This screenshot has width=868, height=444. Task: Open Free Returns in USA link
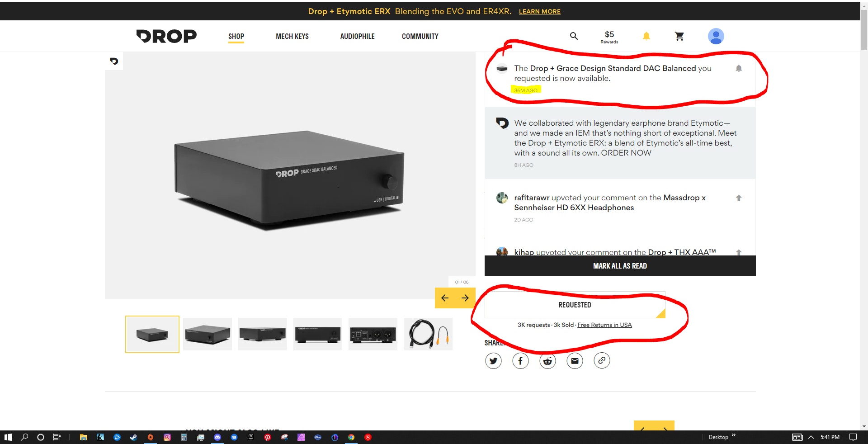[604, 325]
